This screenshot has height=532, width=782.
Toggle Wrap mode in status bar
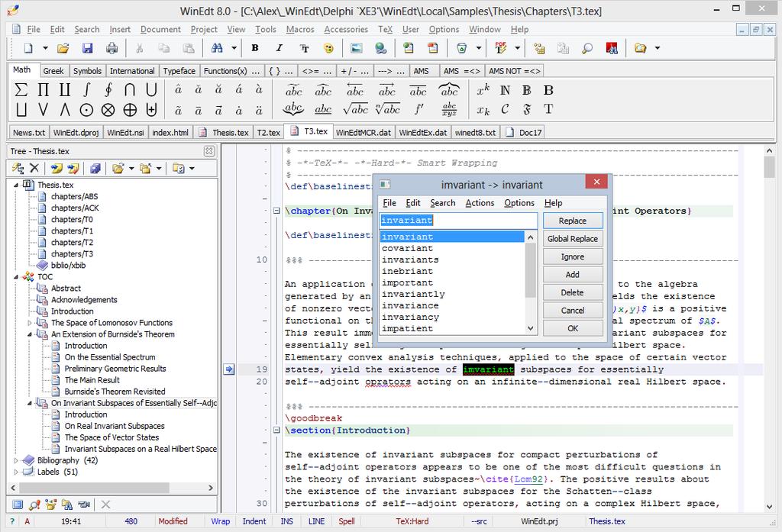point(221,521)
